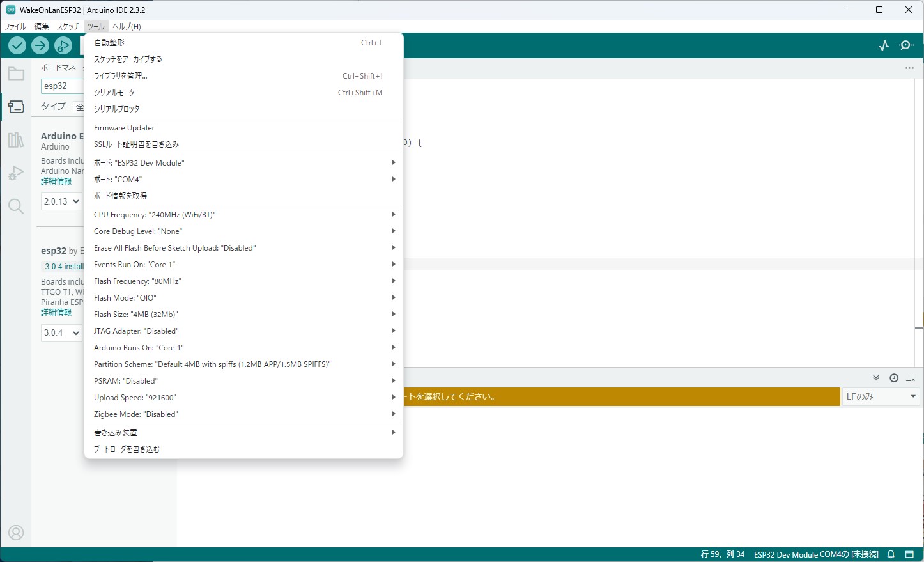Click the Arduino IDE app icon in the title bar
924x562 pixels.
click(x=10, y=10)
